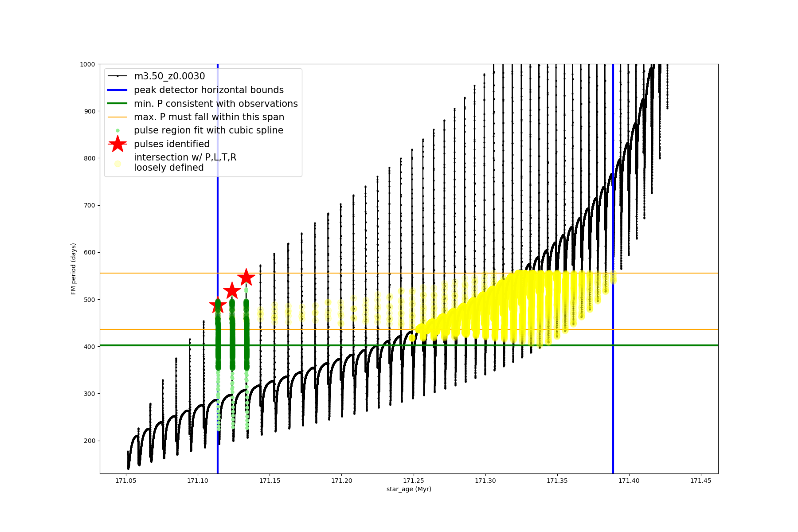The height and width of the screenshot is (532, 798).
Task: Click the red star icon in legend
Action: pos(117,144)
